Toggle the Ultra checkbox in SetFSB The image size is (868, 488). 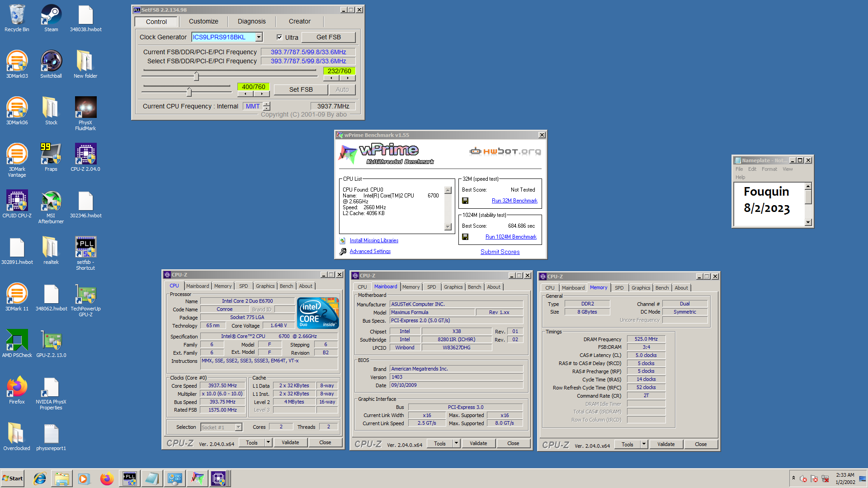pos(279,37)
